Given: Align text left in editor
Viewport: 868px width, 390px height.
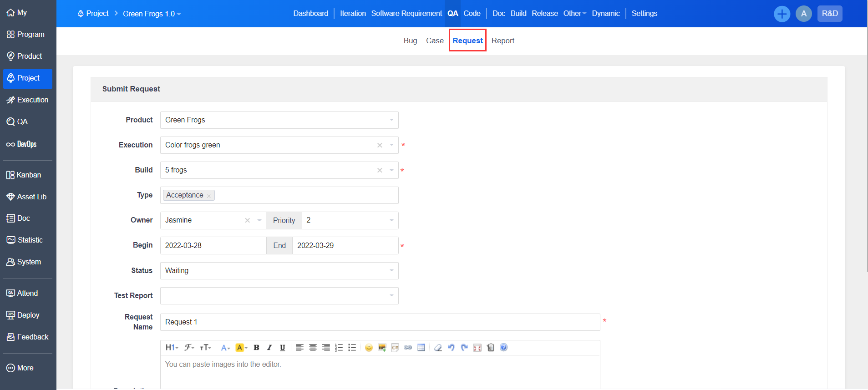Looking at the screenshot, I should 299,348.
